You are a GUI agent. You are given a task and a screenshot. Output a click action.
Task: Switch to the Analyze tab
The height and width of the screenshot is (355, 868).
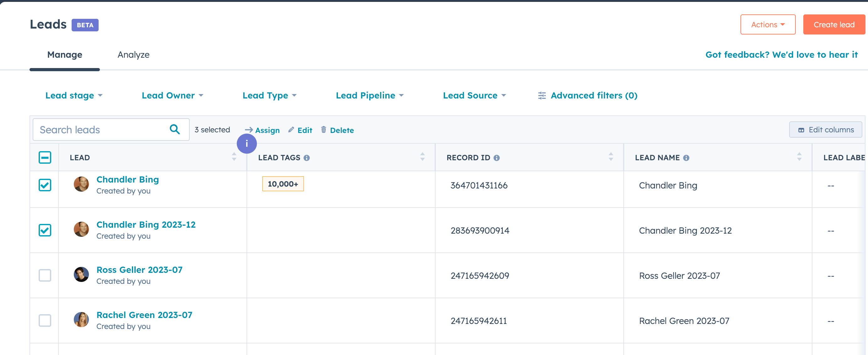pos(133,55)
